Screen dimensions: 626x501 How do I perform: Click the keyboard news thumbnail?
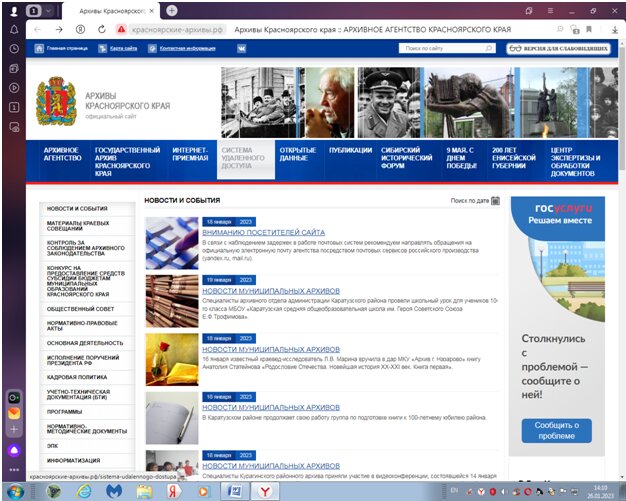point(172,243)
